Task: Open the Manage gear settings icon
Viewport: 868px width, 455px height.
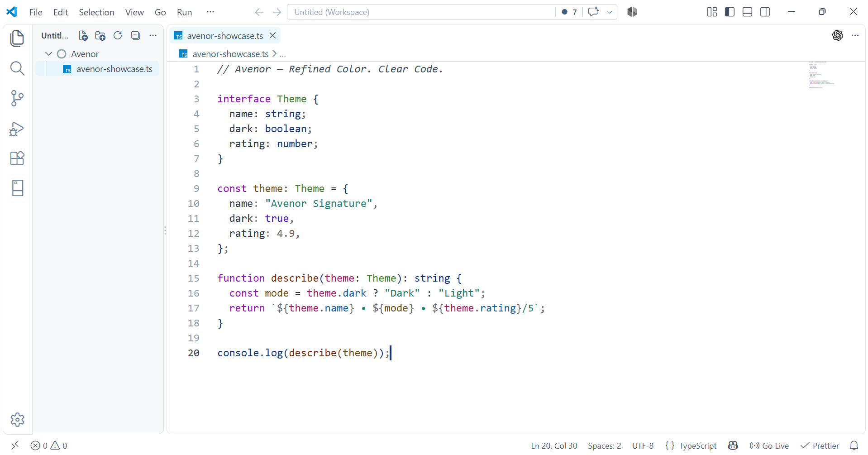Action: [17, 420]
